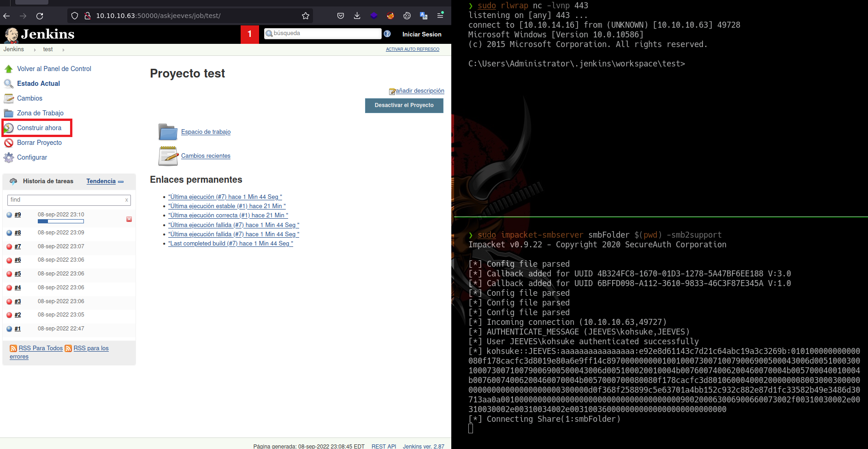Click the Jenkins logo in header
The width and height of the screenshot is (868, 449).
coord(39,35)
